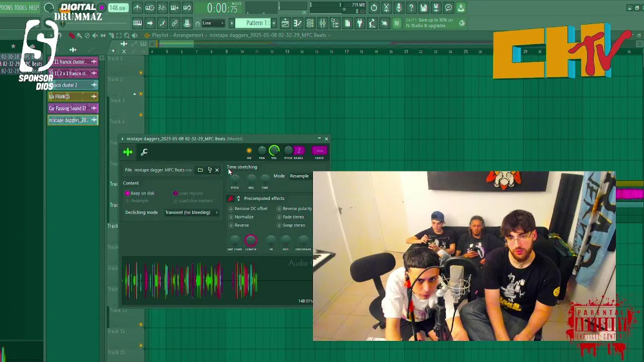Open the sample waveform tab in channel settings
This screenshot has width=644, height=362.
point(128,152)
